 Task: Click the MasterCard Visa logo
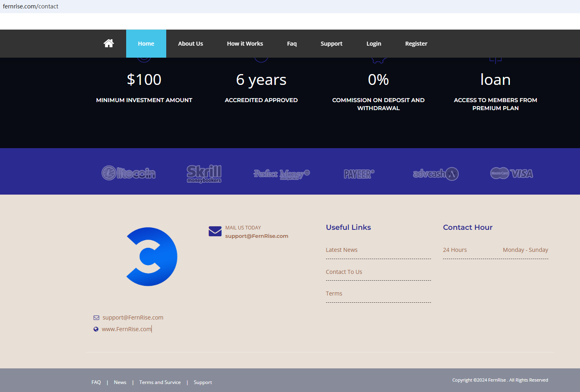pos(512,173)
